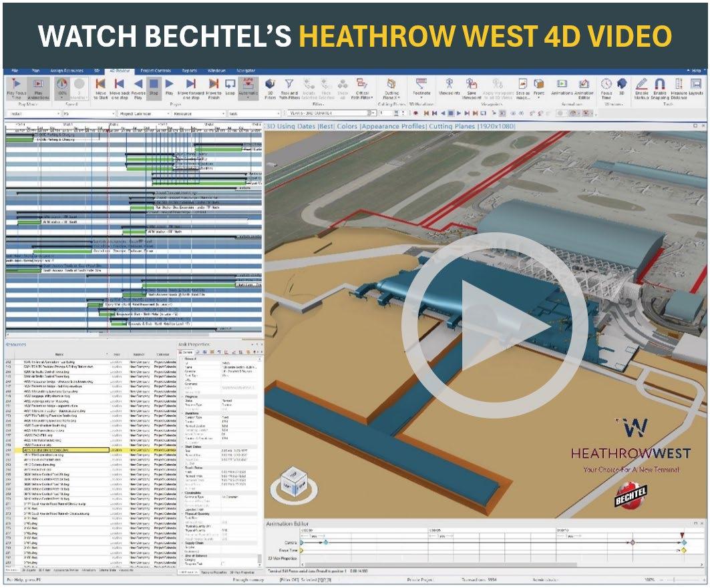The height and width of the screenshot is (588, 710).
Task: Click Move to Start in Player group
Action: click(x=101, y=89)
